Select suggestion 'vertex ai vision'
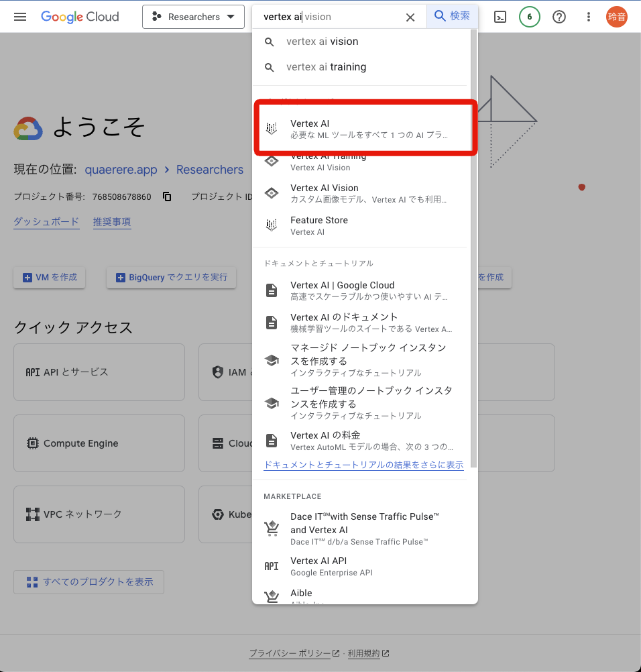The image size is (641, 672). tap(361, 42)
